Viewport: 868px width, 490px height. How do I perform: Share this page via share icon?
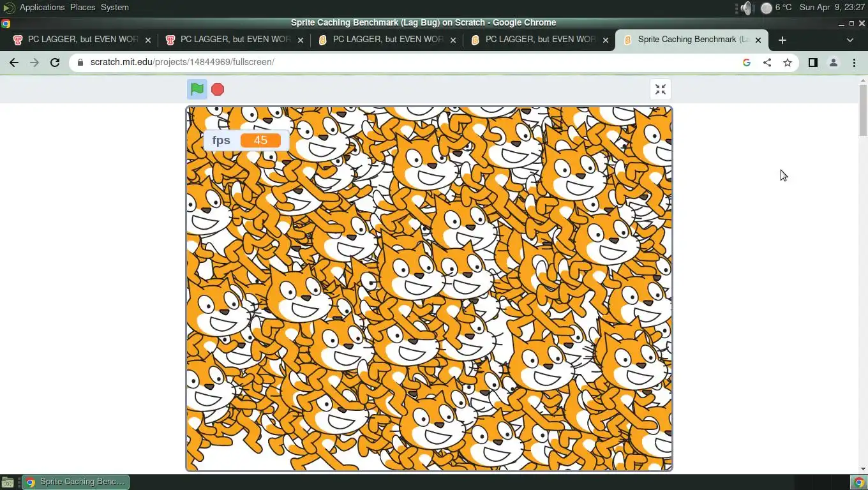point(767,63)
